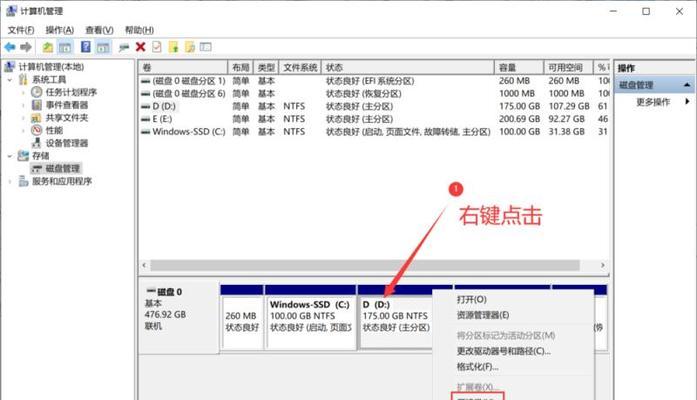
Task: Click the gray Forward arrow in toolbar
Action: pyautogui.click(x=26, y=47)
